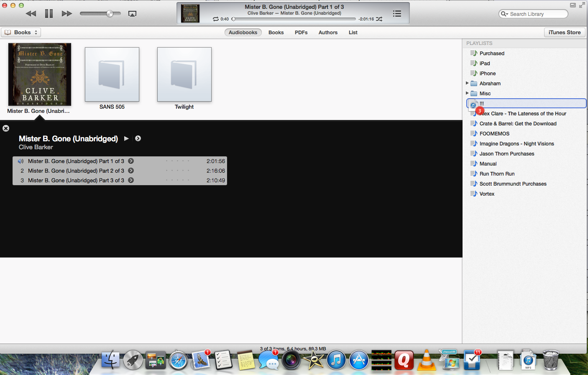Screen dimensions: 588x375
Task: Open Reminders from the Dock
Action: pyautogui.click(x=223, y=360)
